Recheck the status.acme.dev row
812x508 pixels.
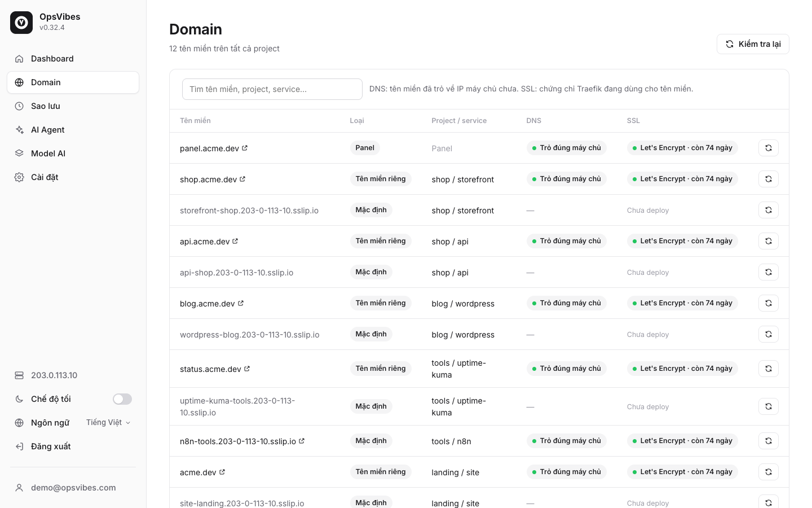click(769, 369)
